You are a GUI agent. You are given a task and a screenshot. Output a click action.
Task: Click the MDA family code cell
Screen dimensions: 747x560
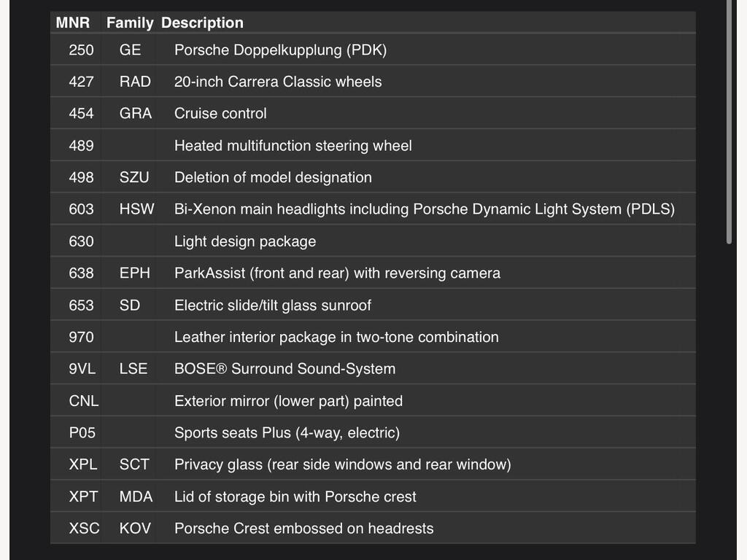click(x=136, y=497)
